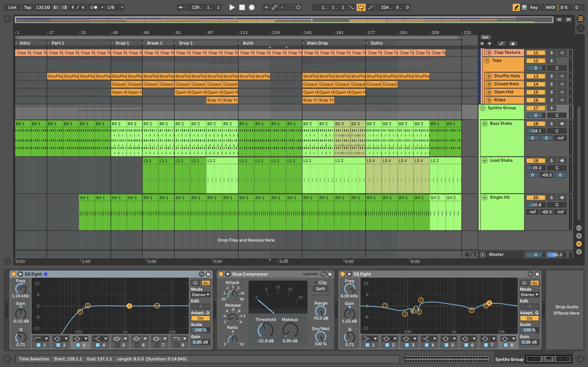Open Stereo mode dropdown in first EQ Eight
Viewport: 588px width, 367px height.
[200, 295]
